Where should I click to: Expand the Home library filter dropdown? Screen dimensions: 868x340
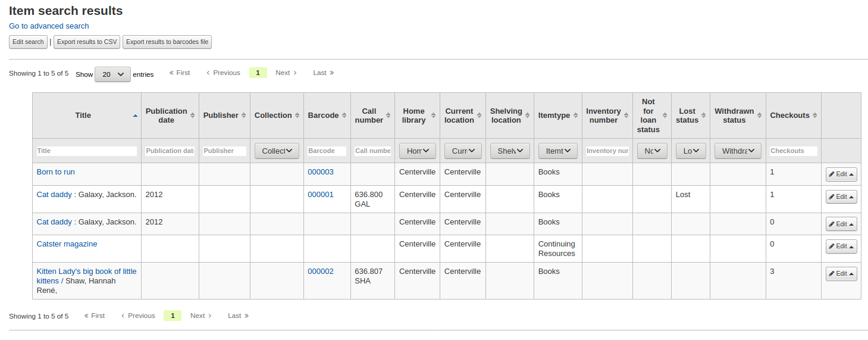tap(417, 151)
